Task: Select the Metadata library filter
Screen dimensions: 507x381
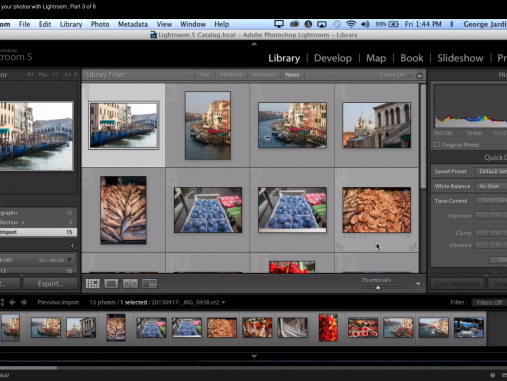Action: tap(264, 75)
